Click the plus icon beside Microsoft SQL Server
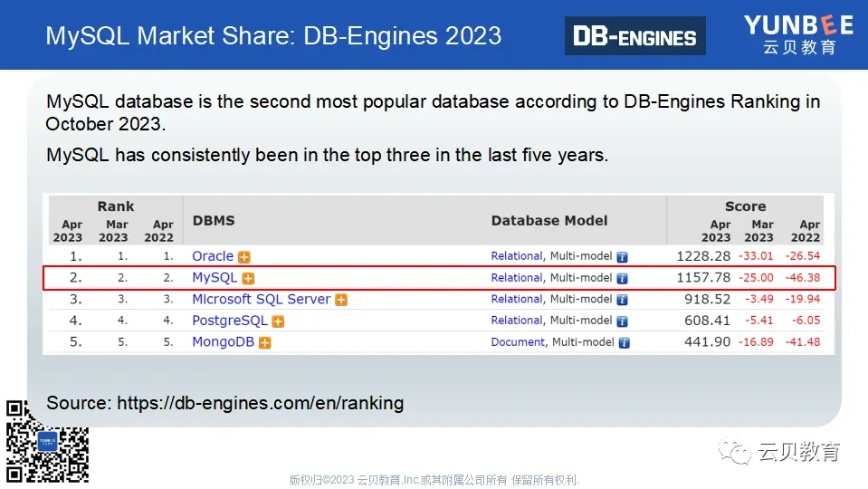Image resolution: width=868 pixels, height=489 pixels. tap(341, 300)
